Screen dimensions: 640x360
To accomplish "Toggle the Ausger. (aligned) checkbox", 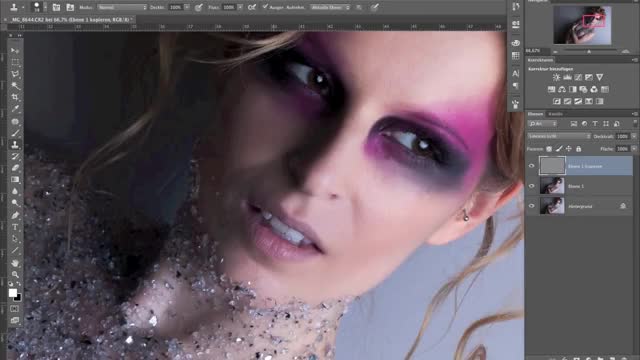I will (265, 7).
